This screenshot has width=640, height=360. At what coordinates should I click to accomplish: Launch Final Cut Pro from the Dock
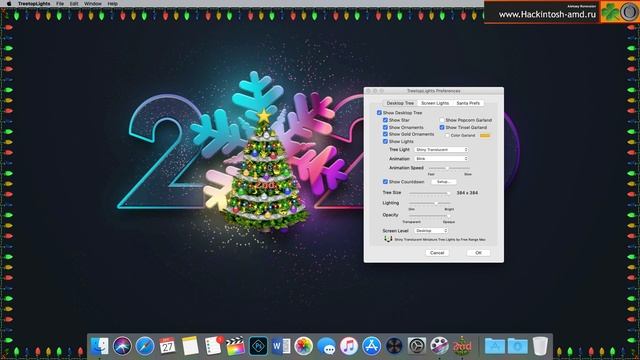click(x=236, y=346)
